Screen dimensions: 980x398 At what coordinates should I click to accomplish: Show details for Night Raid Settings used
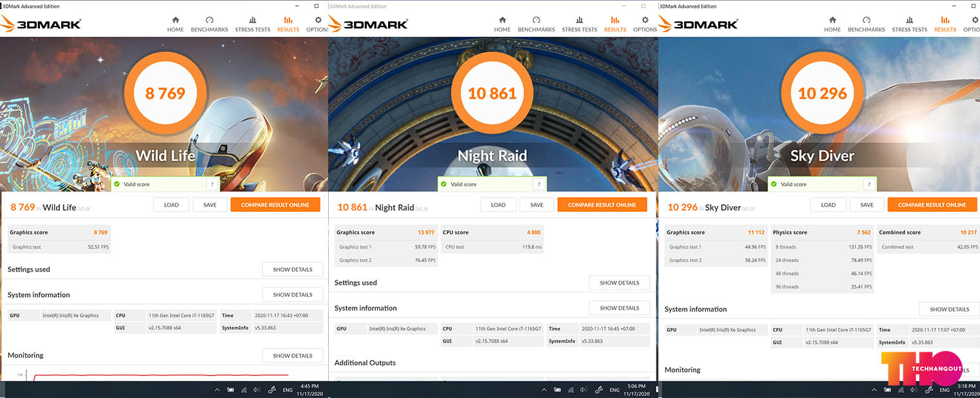coord(620,283)
